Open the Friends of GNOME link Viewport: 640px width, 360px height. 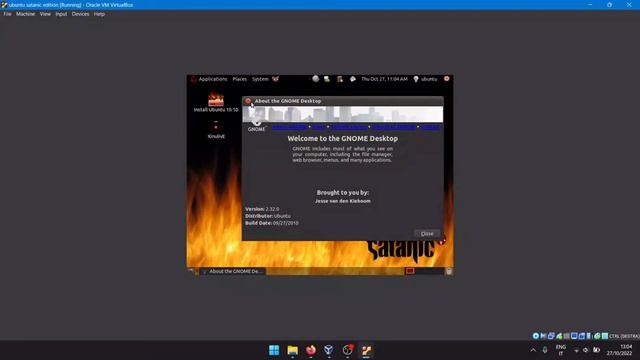[x=394, y=127]
